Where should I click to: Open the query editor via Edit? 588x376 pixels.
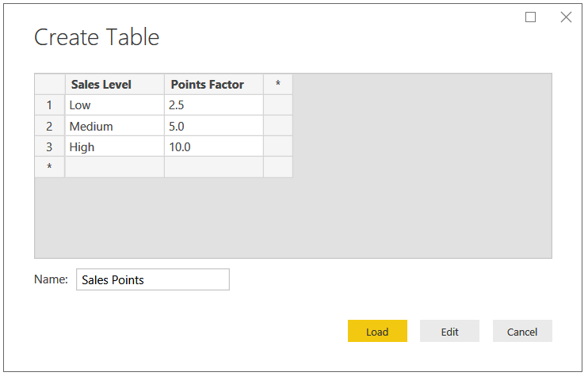(449, 331)
